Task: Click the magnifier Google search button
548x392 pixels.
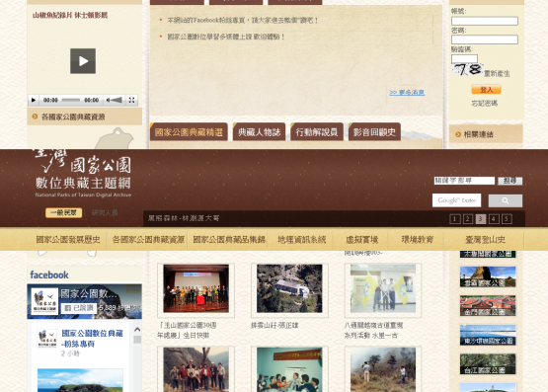Action: click(x=506, y=200)
